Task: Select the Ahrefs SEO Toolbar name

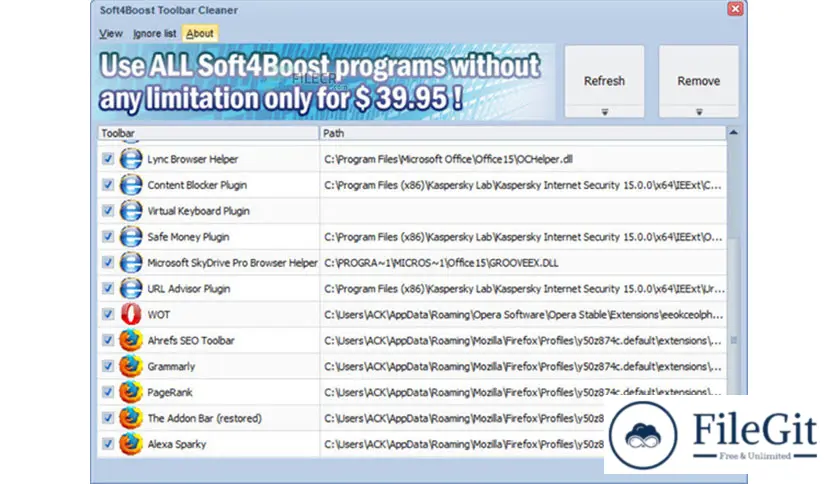Action: click(x=191, y=340)
